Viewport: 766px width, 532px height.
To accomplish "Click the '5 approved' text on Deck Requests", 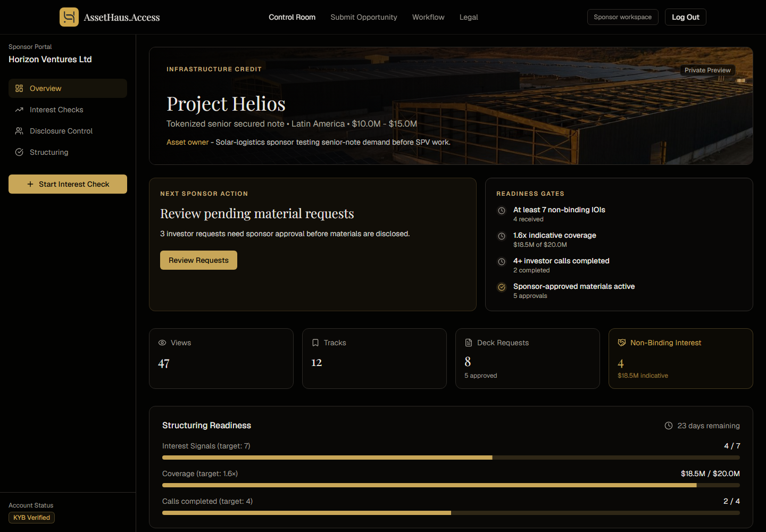I will click(481, 376).
